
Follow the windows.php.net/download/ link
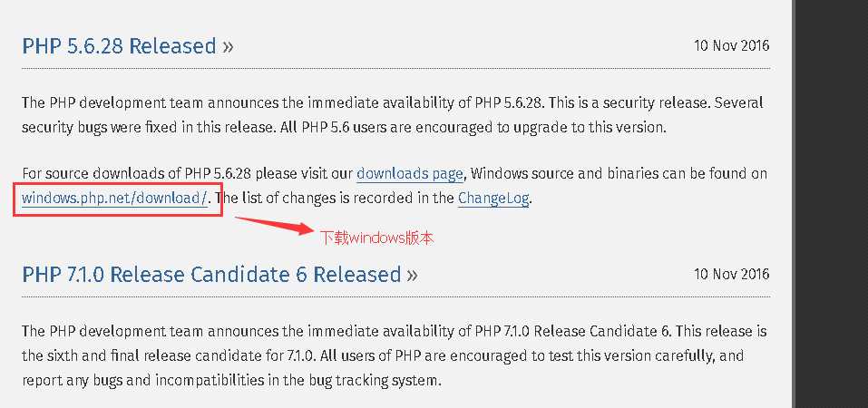(114, 199)
